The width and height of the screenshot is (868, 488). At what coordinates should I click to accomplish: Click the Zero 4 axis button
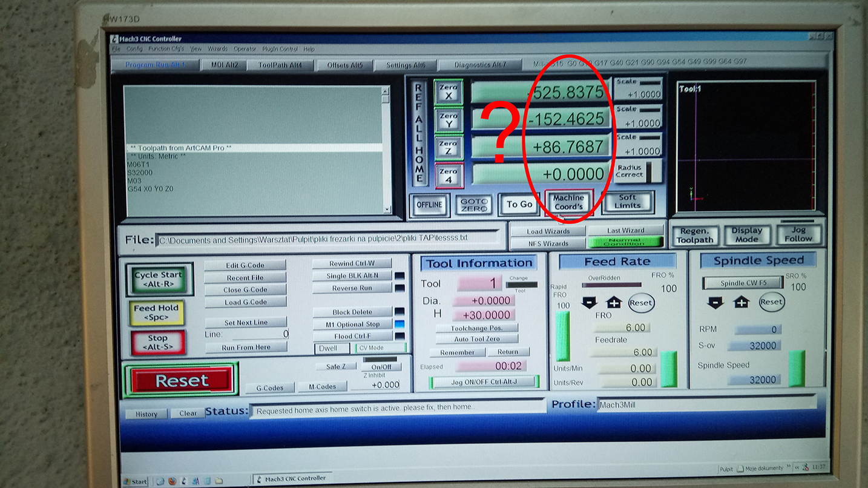click(449, 176)
